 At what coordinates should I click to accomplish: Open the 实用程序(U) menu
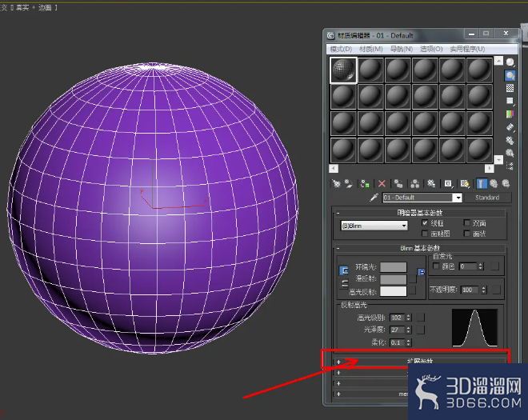pos(467,49)
